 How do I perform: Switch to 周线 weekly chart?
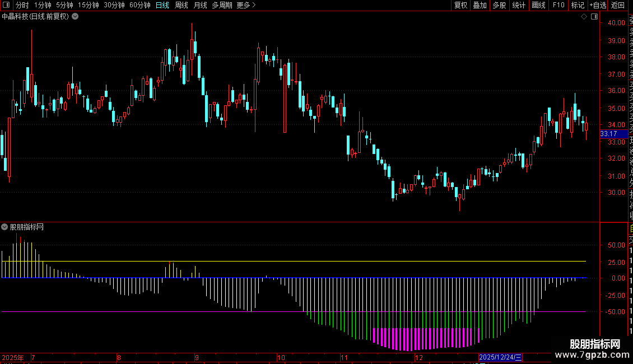click(x=181, y=5)
